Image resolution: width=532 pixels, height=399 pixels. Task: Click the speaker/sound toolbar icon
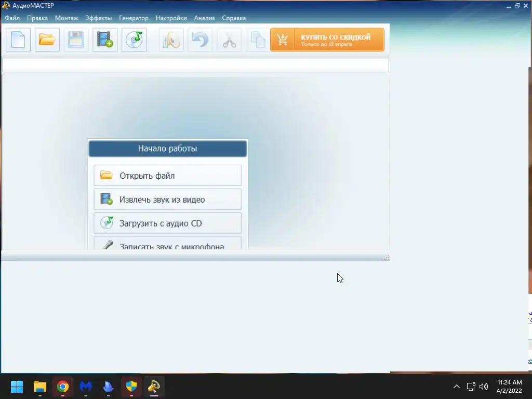pyautogui.click(x=171, y=39)
